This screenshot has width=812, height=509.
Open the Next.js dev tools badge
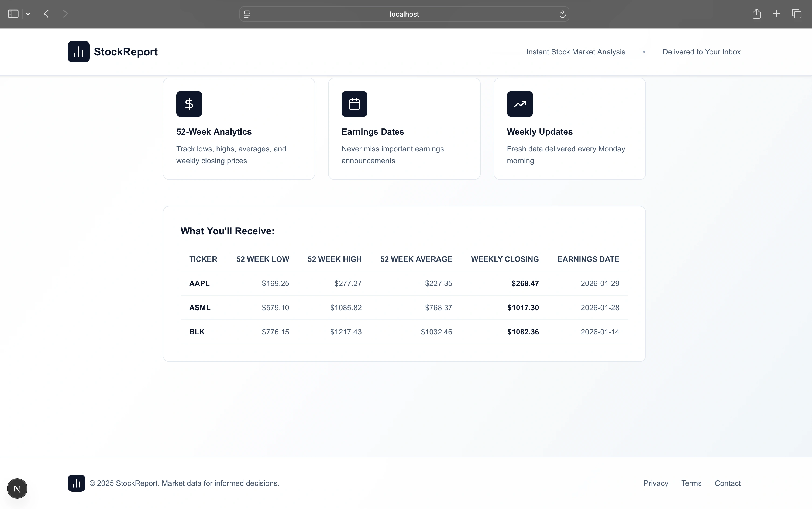(x=17, y=488)
